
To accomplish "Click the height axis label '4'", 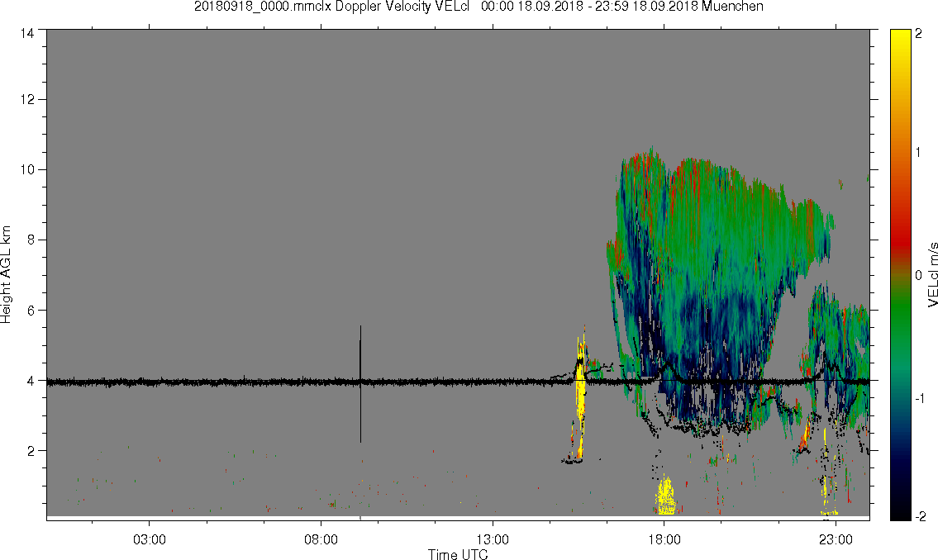I will [31, 381].
